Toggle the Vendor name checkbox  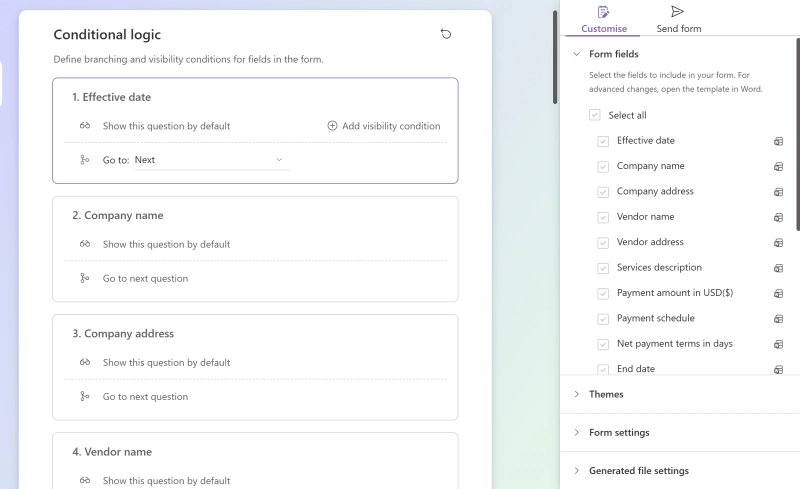click(603, 217)
